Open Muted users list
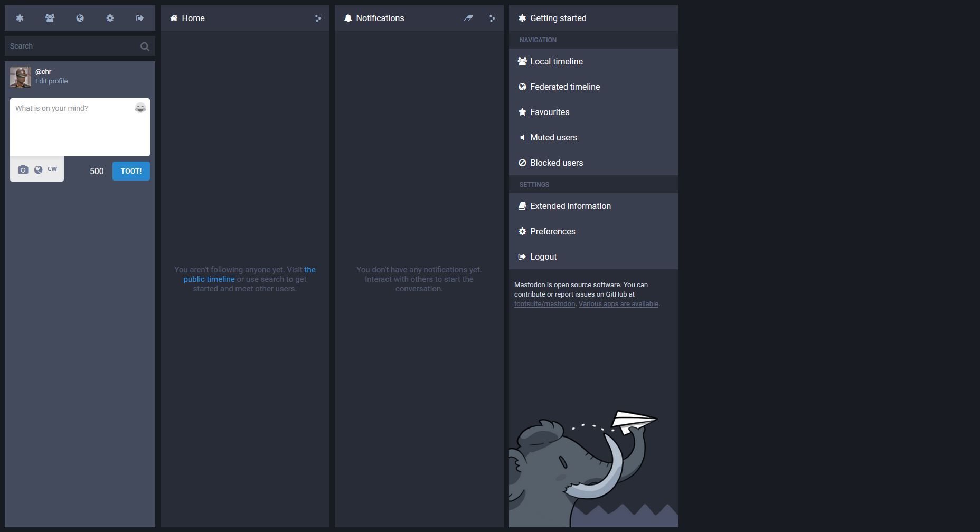Viewport: 980px width, 532px height. pyautogui.click(x=593, y=137)
